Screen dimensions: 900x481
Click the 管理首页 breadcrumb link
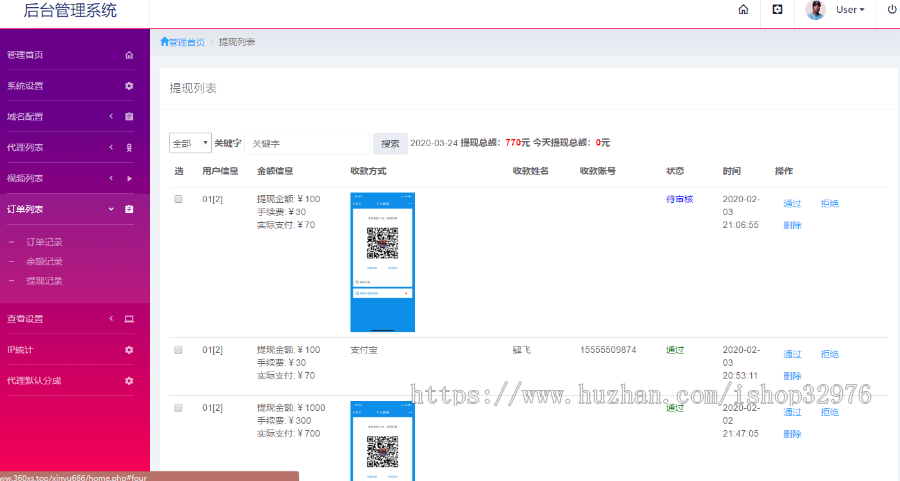[187, 42]
